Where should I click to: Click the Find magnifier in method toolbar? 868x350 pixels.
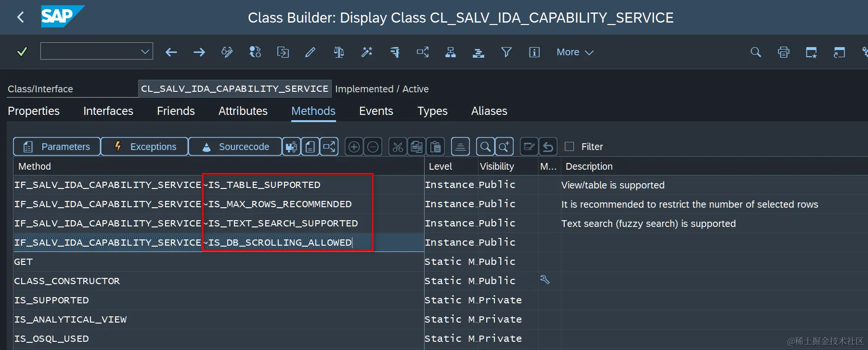(x=485, y=147)
